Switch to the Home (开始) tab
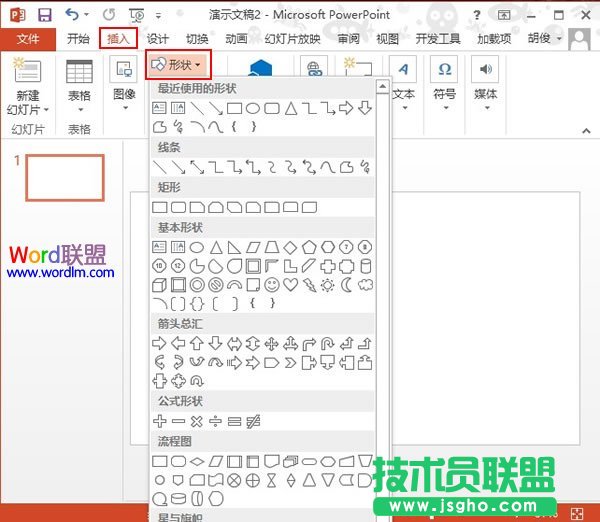The width and height of the screenshot is (600, 522). click(78, 38)
